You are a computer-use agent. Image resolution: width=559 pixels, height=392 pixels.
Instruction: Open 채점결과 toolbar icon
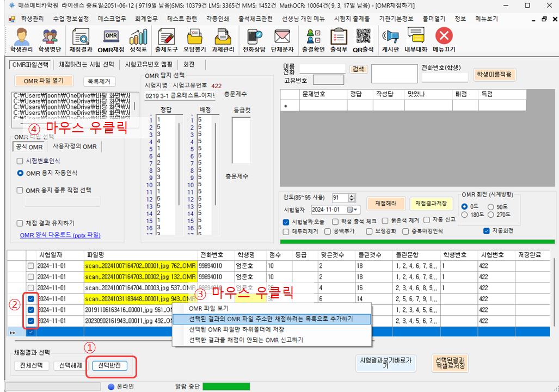click(81, 40)
